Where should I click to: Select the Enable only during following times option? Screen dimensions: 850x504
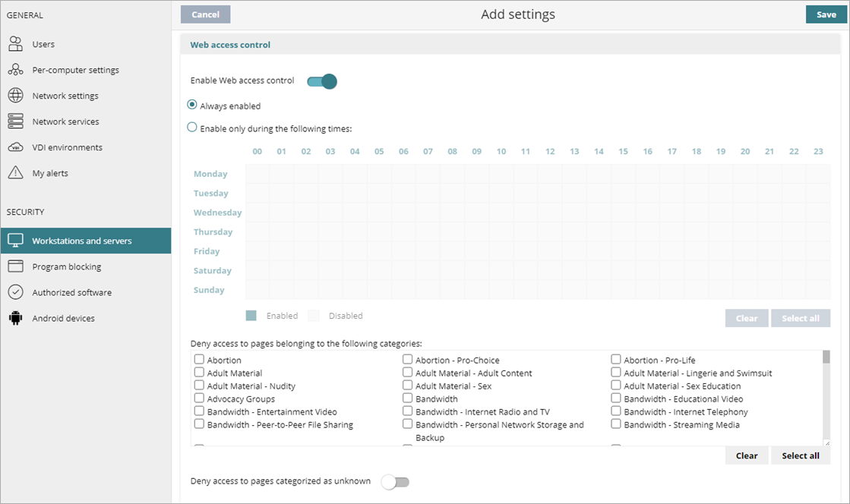(192, 127)
